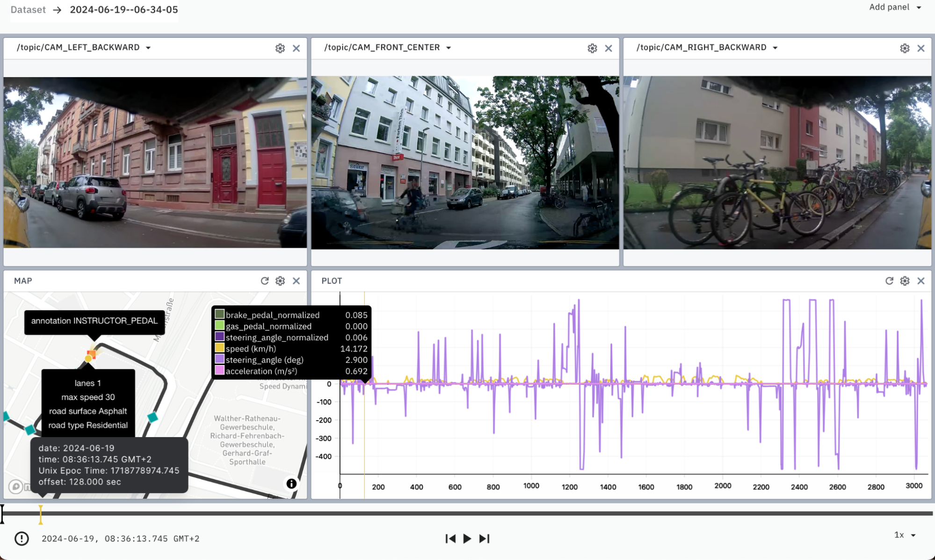Open CAM_FRONT_CENTER panel settings gear
This screenshot has height=560, width=935.
[592, 48]
